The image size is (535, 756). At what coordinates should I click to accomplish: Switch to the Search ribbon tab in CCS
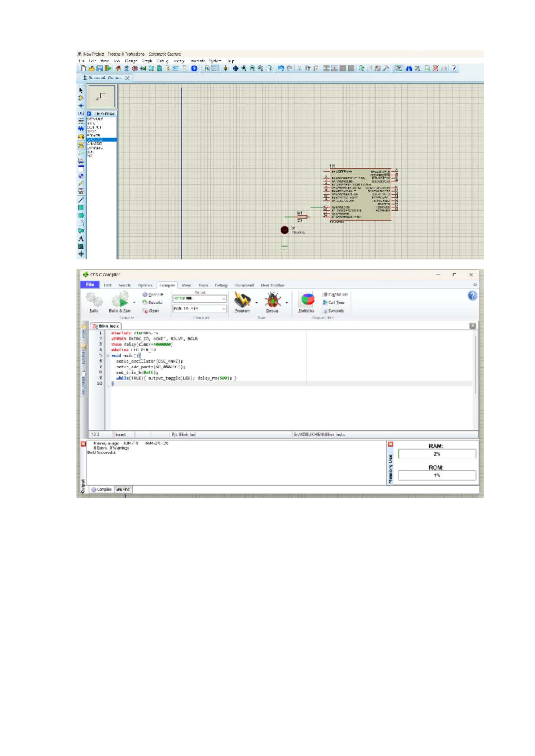124,285
